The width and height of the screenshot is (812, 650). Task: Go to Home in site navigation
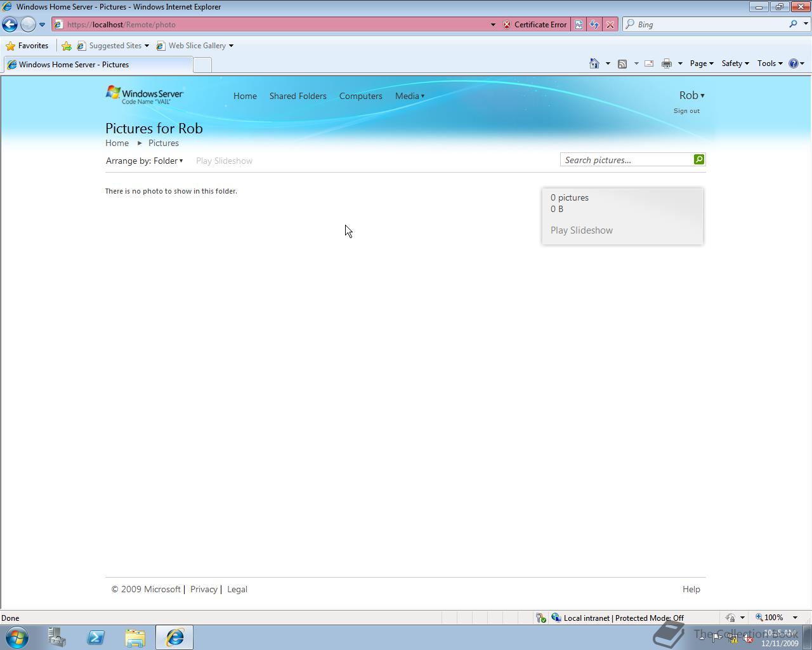tap(245, 96)
